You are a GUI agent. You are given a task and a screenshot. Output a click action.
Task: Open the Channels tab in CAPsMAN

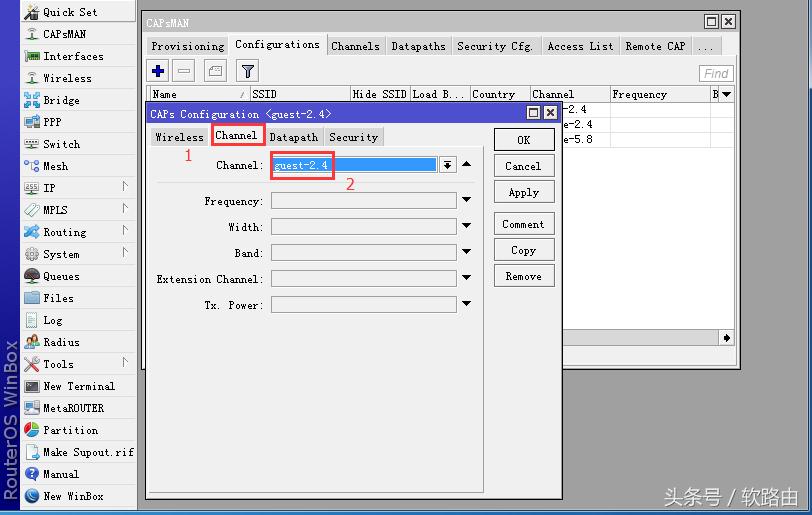click(x=355, y=46)
